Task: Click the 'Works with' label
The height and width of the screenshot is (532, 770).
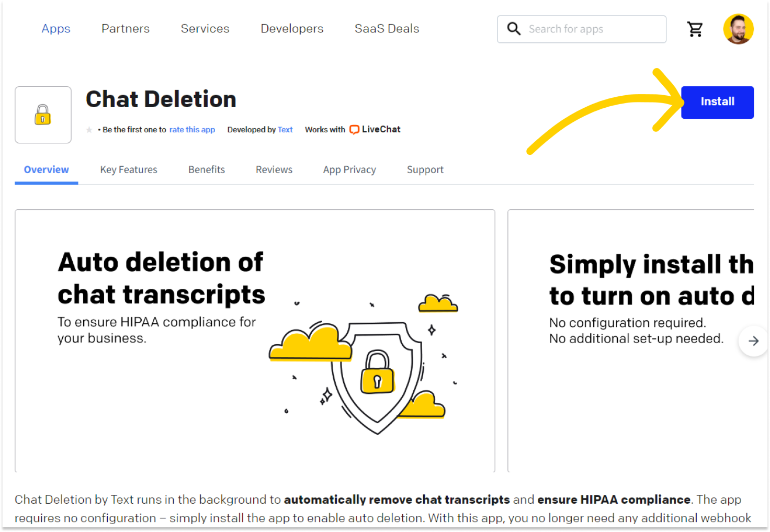Action: tap(325, 130)
